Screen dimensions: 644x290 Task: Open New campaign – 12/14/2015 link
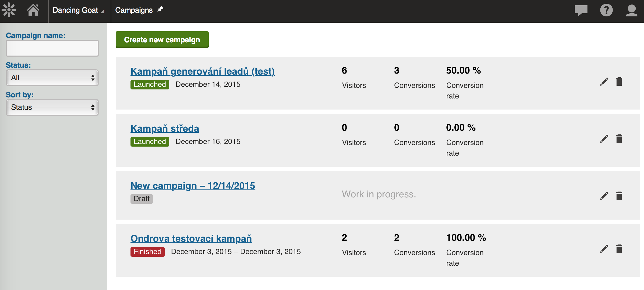point(193,186)
